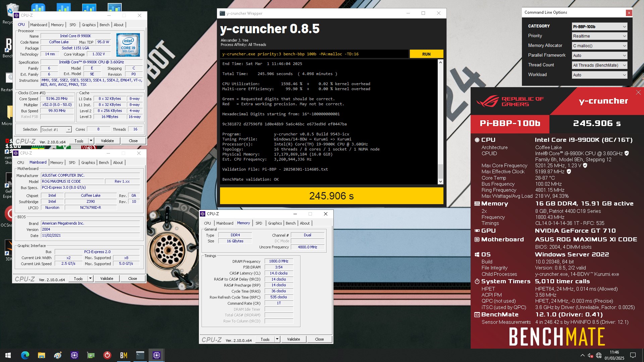This screenshot has height=362, width=644.
Task: Click the System Timers clock icon
Action: (477, 281)
